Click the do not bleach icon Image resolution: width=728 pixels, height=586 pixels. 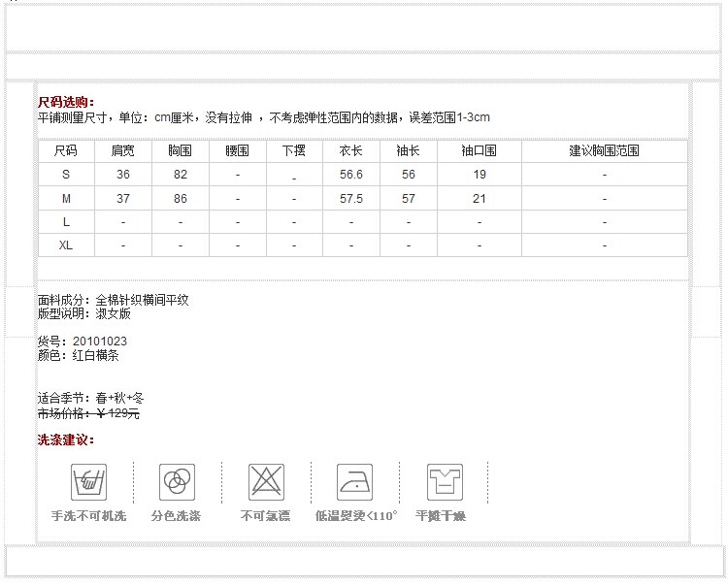(266, 482)
